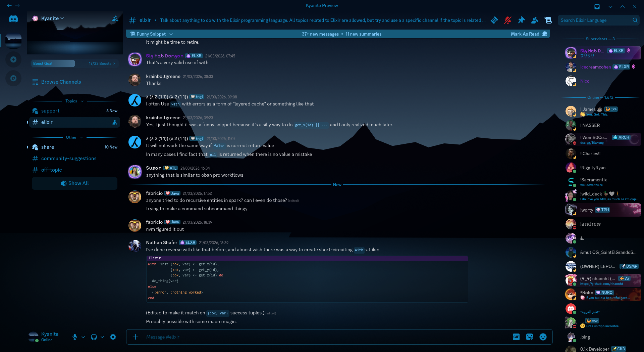Click the Show All button
This screenshot has width=644, height=352.
tap(74, 183)
